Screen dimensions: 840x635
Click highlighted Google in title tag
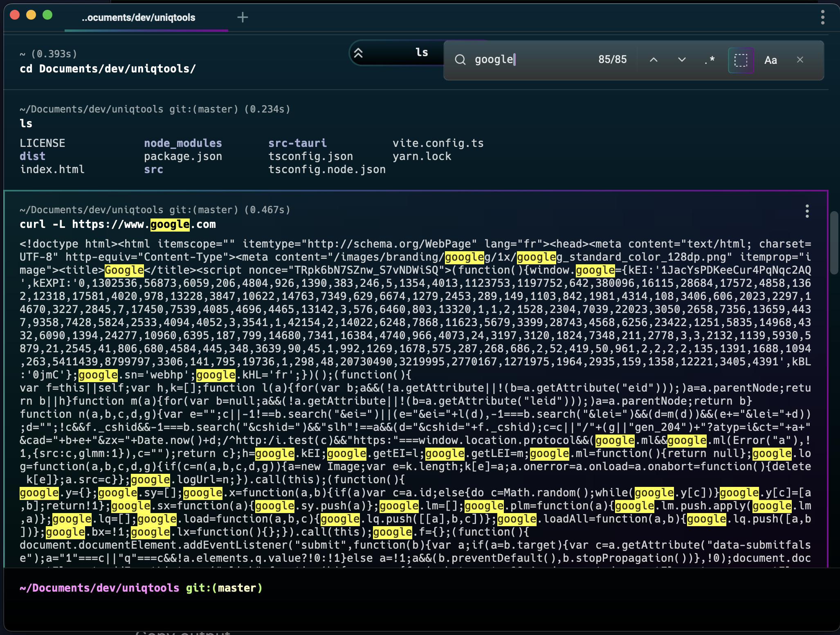pos(124,270)
